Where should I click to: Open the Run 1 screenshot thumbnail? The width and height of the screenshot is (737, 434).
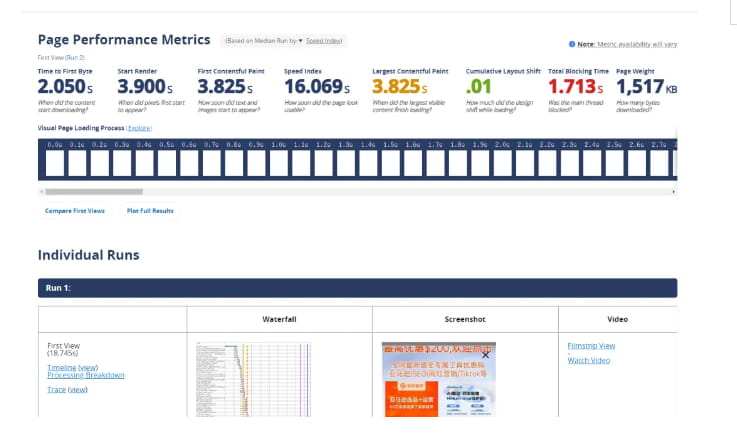438,378
